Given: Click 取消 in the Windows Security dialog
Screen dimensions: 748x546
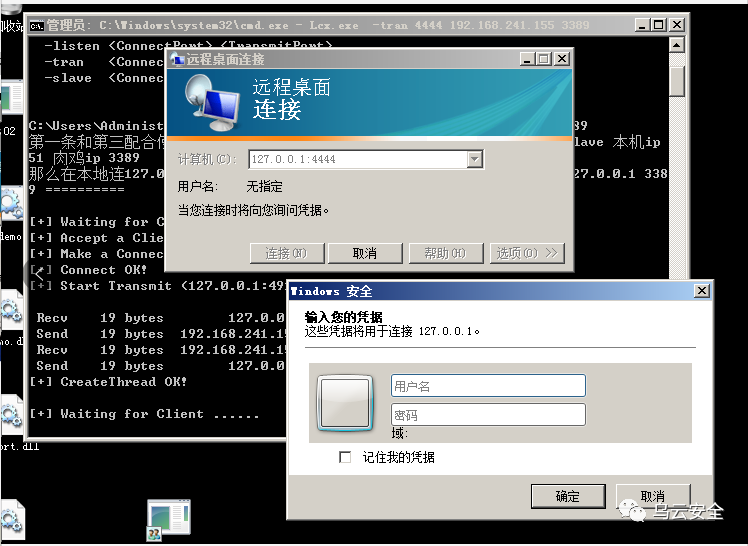Looking at the screenshot, I should (x=653, y=496).
